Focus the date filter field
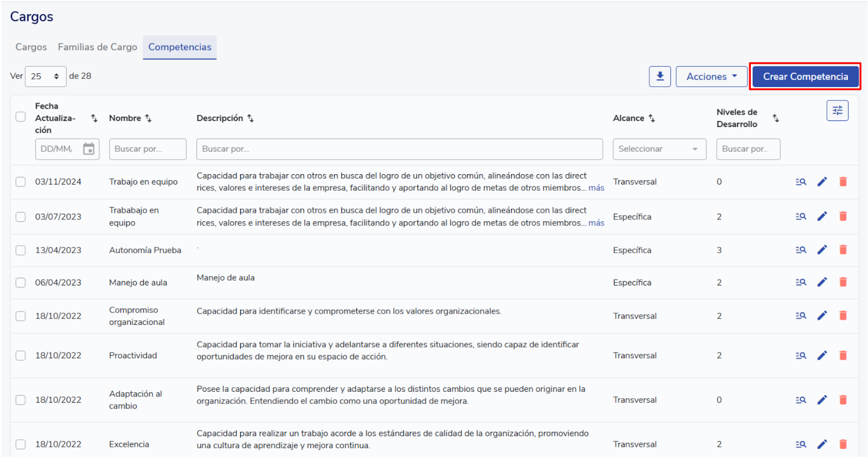The width and height of the screenshot is (868, 459). 67,149
